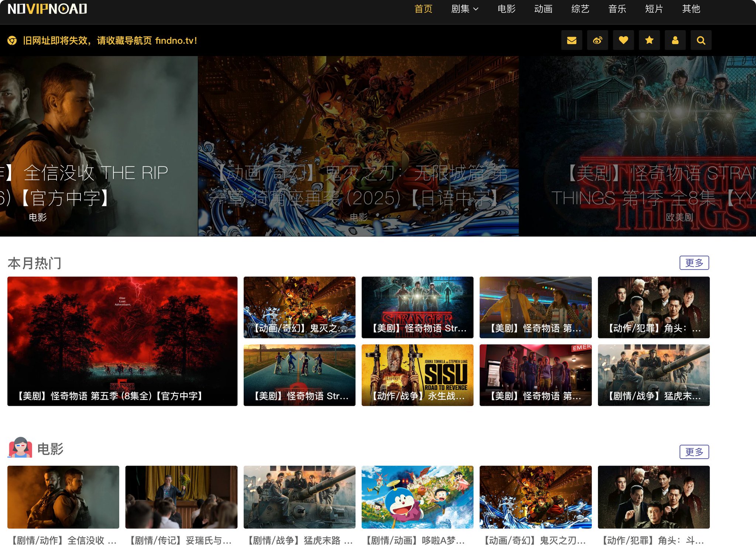
Task: Select the 综艺 navigation item
Action: 580,9
